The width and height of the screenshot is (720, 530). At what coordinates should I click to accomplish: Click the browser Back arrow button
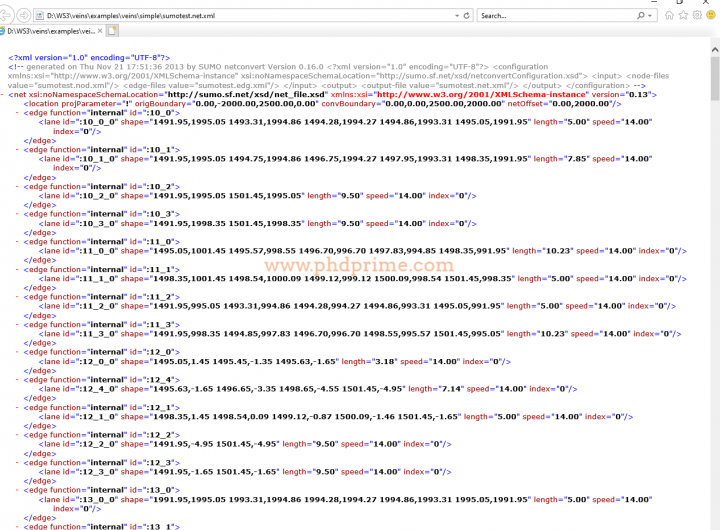coord(11,16)
